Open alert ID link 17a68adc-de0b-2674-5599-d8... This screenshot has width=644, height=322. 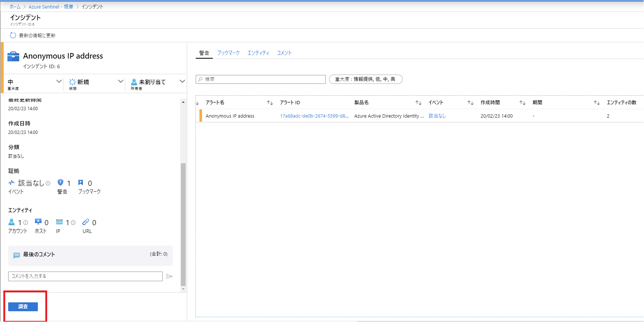(314, 116)
